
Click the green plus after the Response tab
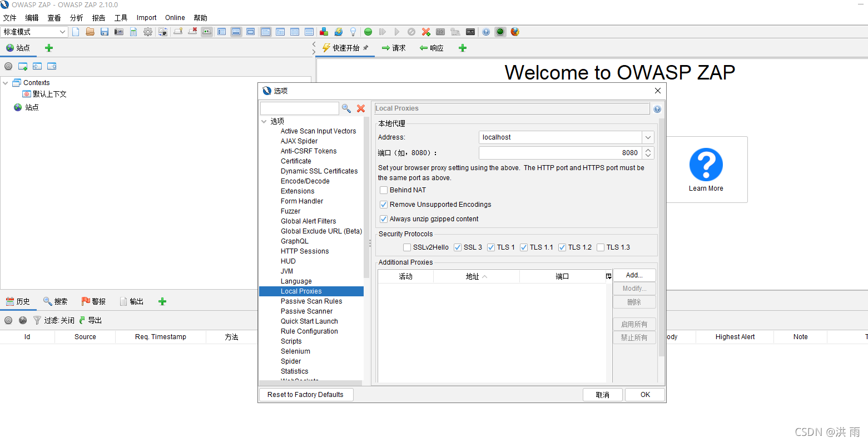click(x=463, y=48)
